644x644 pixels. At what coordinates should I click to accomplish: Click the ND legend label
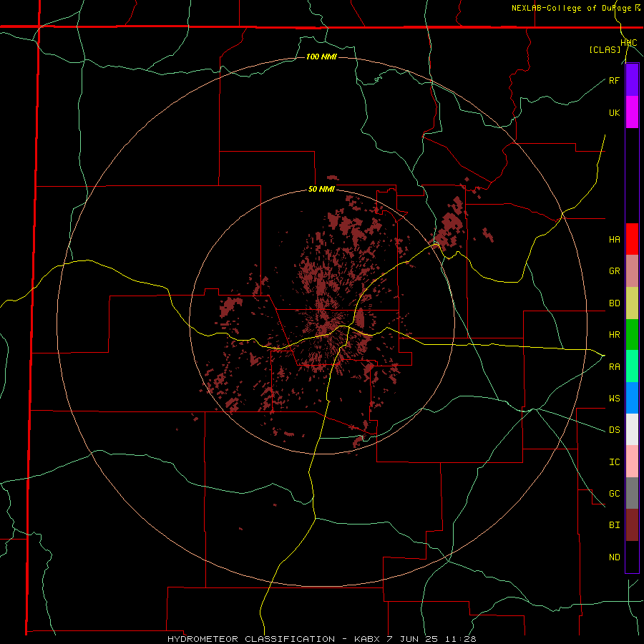click(614, 557)
